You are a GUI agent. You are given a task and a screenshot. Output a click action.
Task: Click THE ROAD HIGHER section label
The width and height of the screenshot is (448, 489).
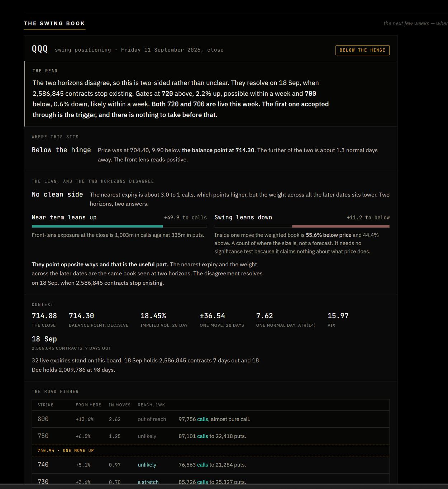click(55, 392)
